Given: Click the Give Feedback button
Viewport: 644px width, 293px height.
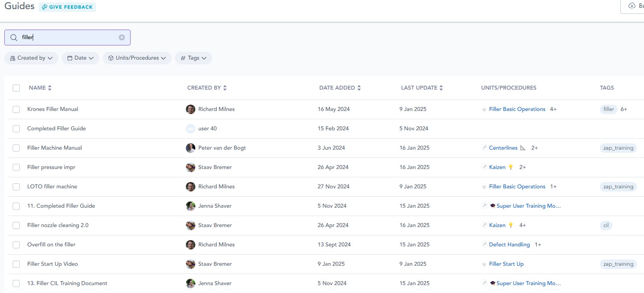Looking at the screenshot, I should 67,7.
